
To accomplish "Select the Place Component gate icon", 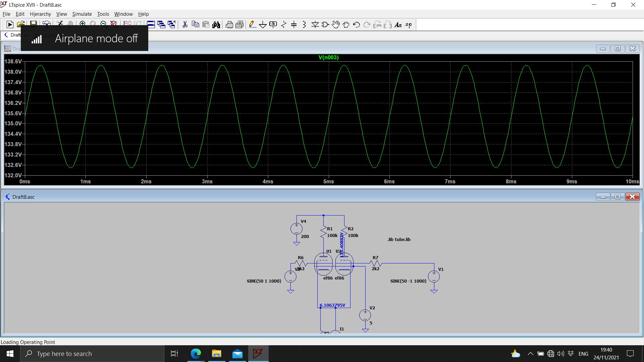I will 325,24.
